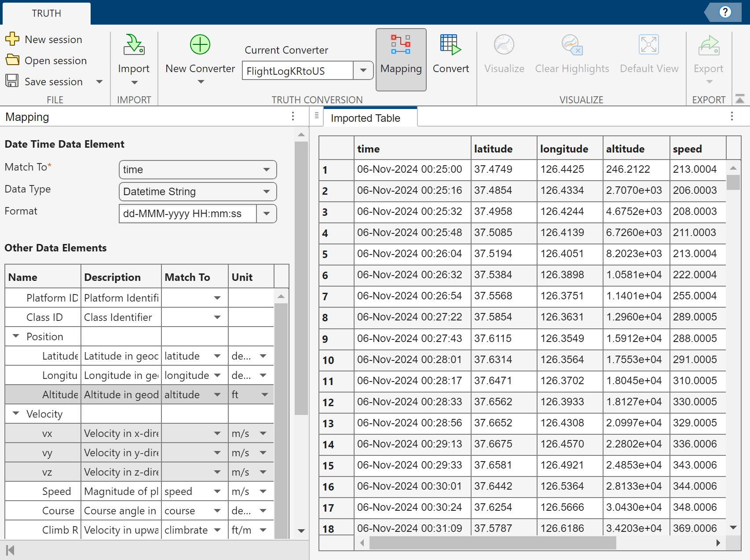Toggle the Mapping panel button

[x=401, y=59]
